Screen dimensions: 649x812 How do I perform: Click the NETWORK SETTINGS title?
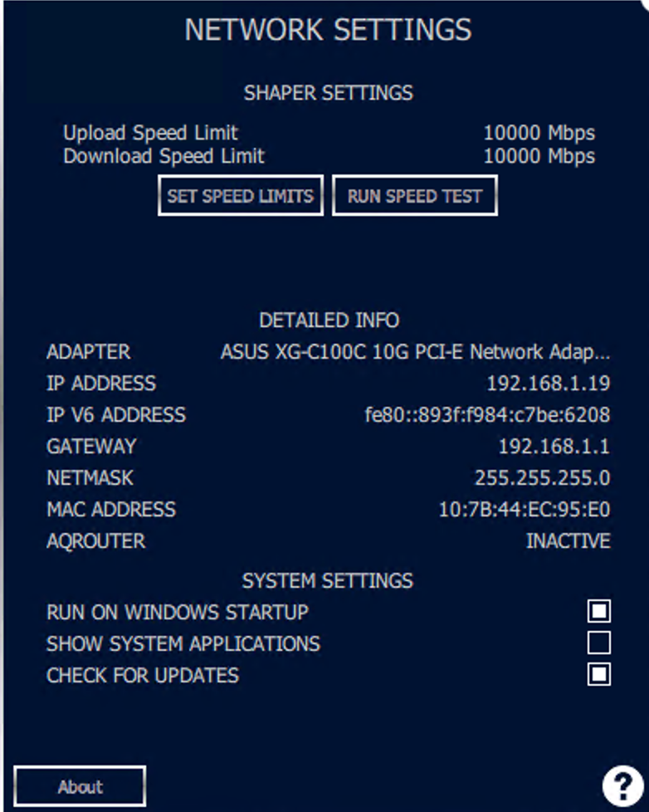point(328,30)
